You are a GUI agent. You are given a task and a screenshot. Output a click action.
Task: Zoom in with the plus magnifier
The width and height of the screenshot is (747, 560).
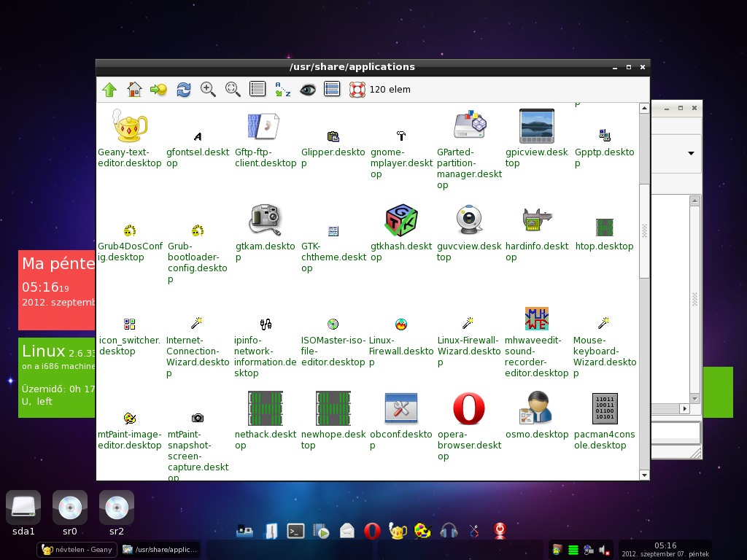click(x=208, y=90)
